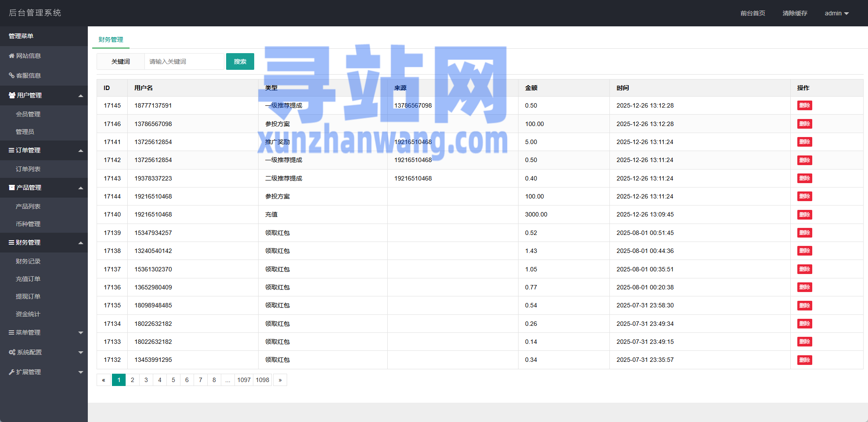This screenshot has height=422, width=868.
Task: Expand the 系统配置 section arrow
Action: 81,353
